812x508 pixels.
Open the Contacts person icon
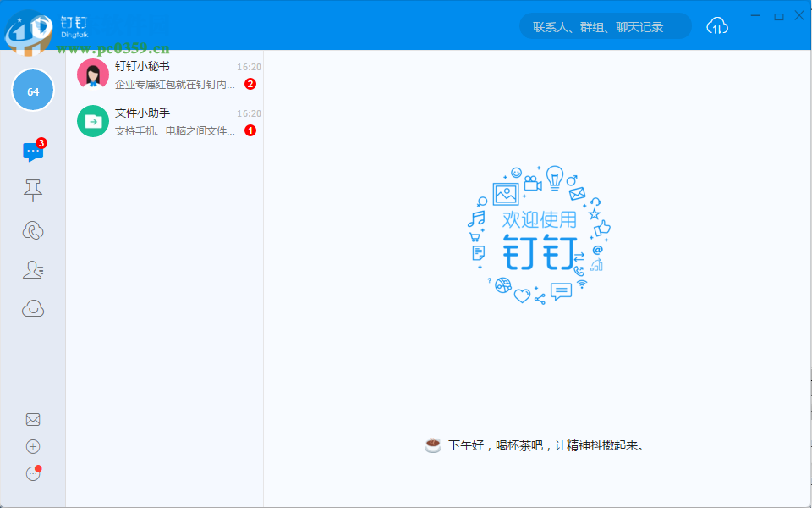33,269
